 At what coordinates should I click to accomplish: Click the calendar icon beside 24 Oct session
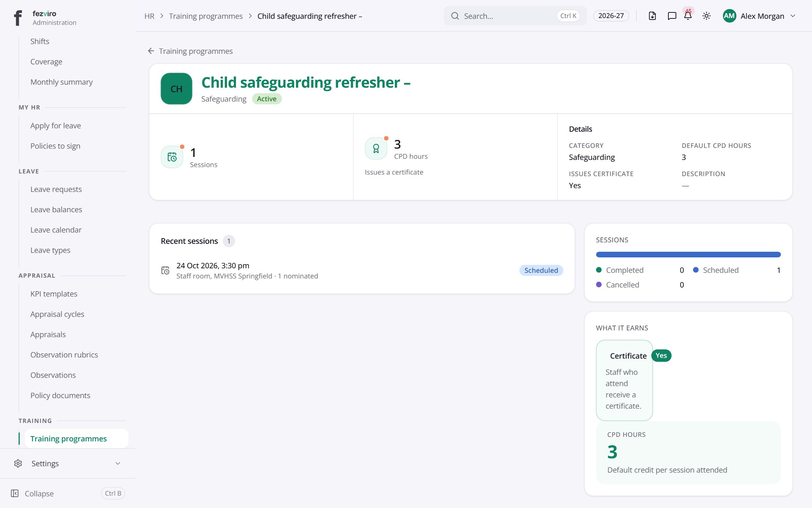coord(165,270)
